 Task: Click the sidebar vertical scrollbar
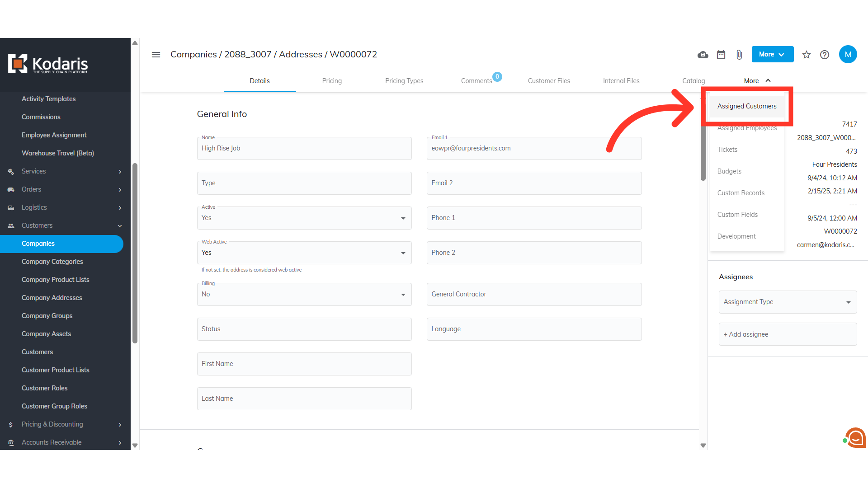pyautogui.click(x=135, y=253)
